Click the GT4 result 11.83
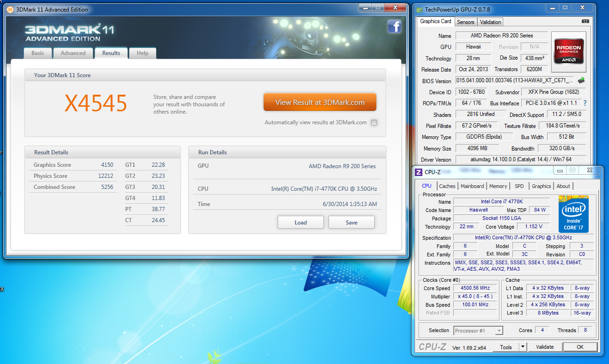 click(158, 198)
